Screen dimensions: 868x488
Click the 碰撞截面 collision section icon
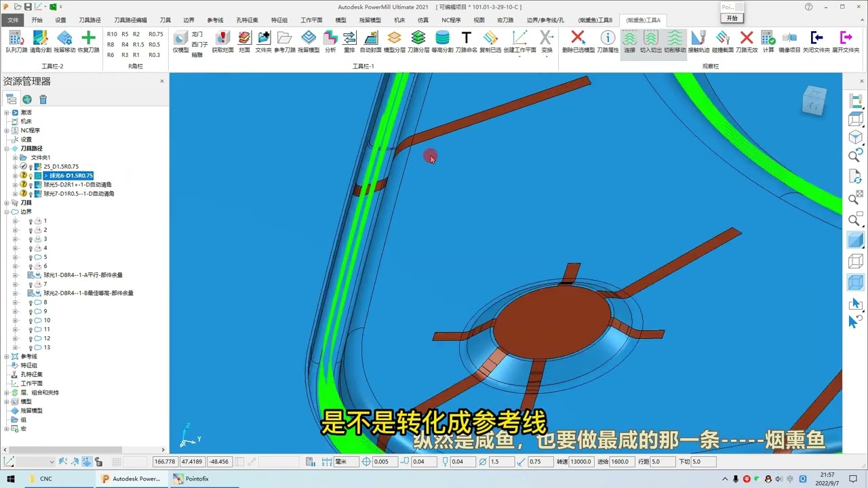[723, 41]
